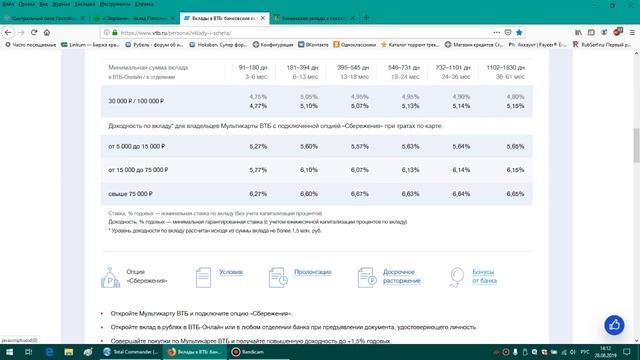
Task: Open the Условия section link
Action: pyautogui.click(x=231, y=272)
